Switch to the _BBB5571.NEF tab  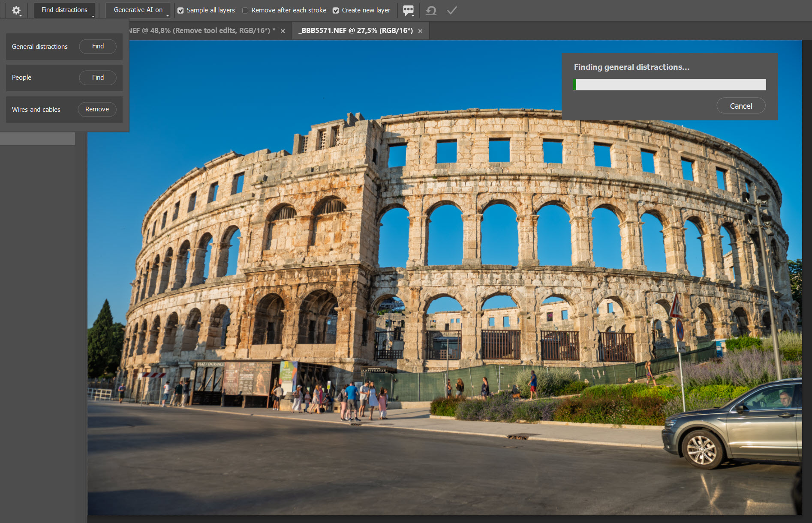[x=357, y=31]
